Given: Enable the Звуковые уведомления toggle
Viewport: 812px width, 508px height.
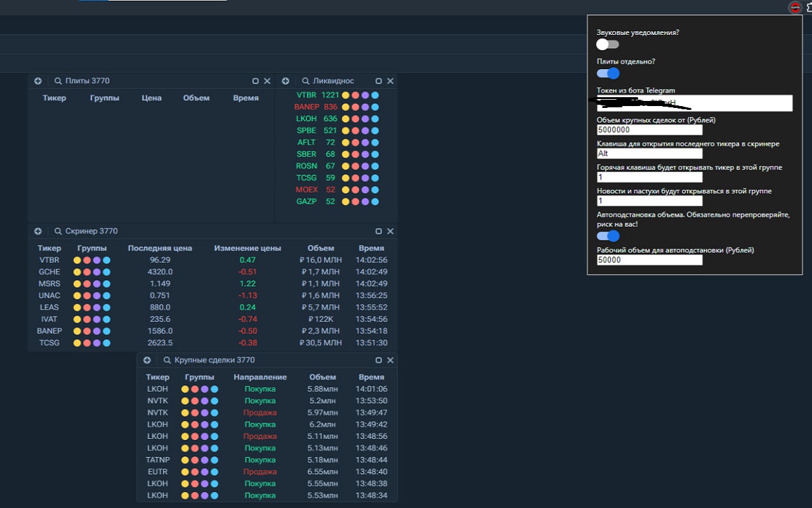Looking at the screenshot, I should (608, 44).
